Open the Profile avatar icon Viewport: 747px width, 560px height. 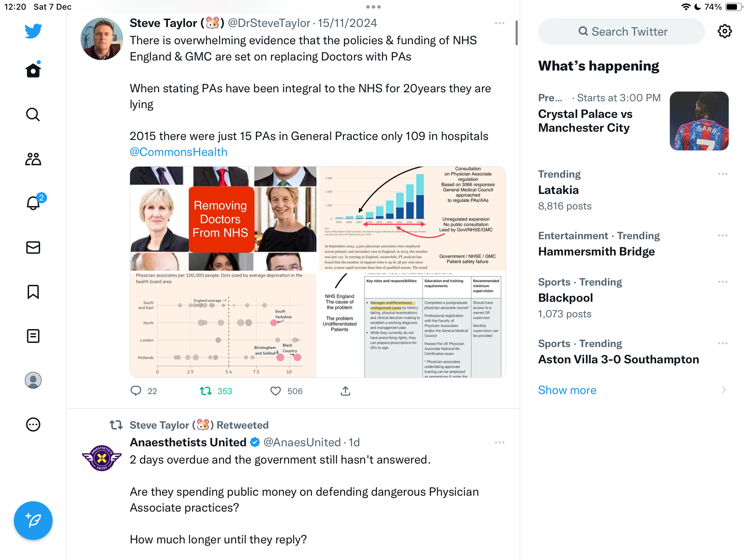[33, 380]
